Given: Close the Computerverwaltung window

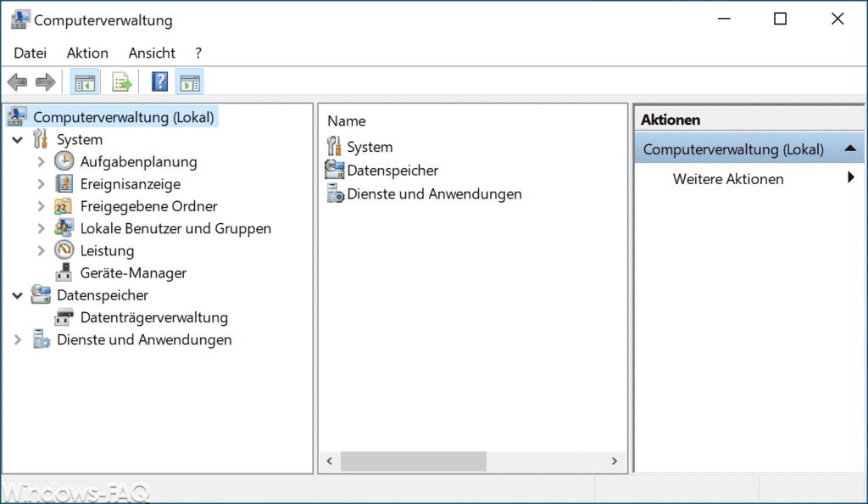Looking at the screenshot, I should click(837, 19).
